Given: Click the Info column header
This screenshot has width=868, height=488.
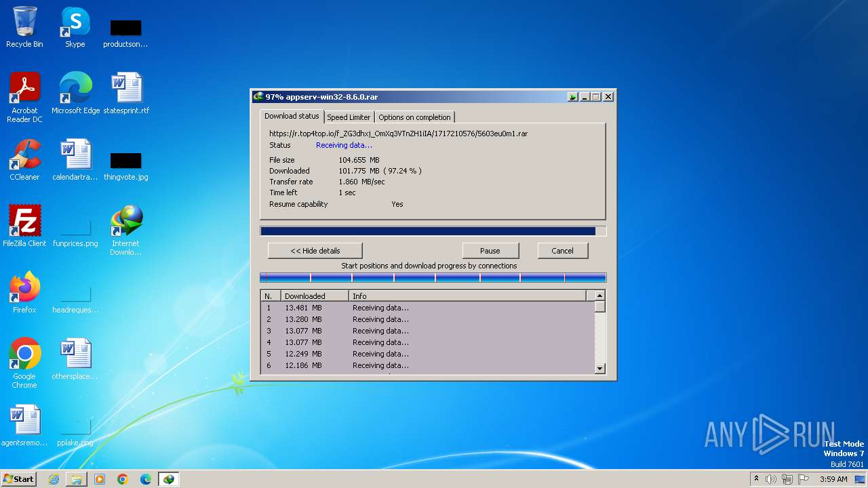Looking at the screenshot, I should pos(468,296).
